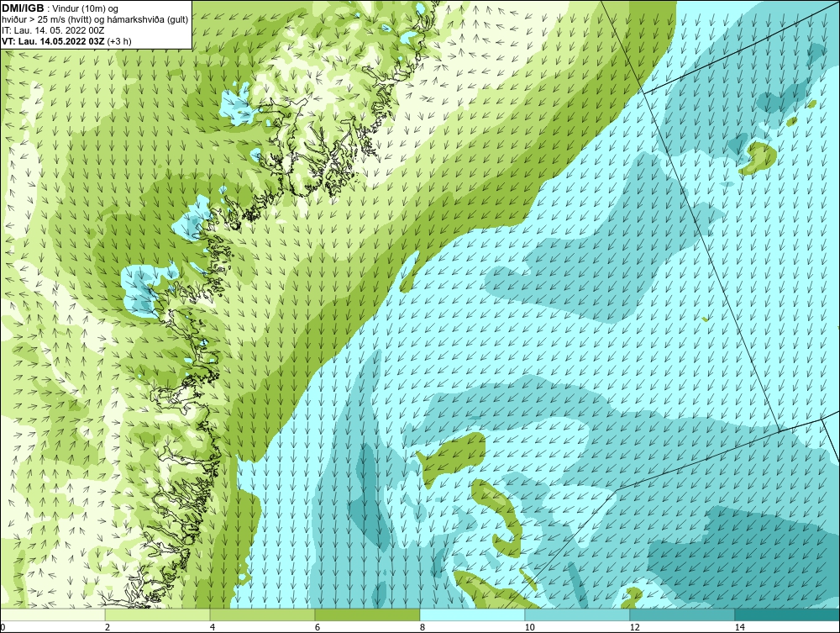This screenshot has height=633, width=840.
Task: Click the legend label '2'
Action: (108, 627)
